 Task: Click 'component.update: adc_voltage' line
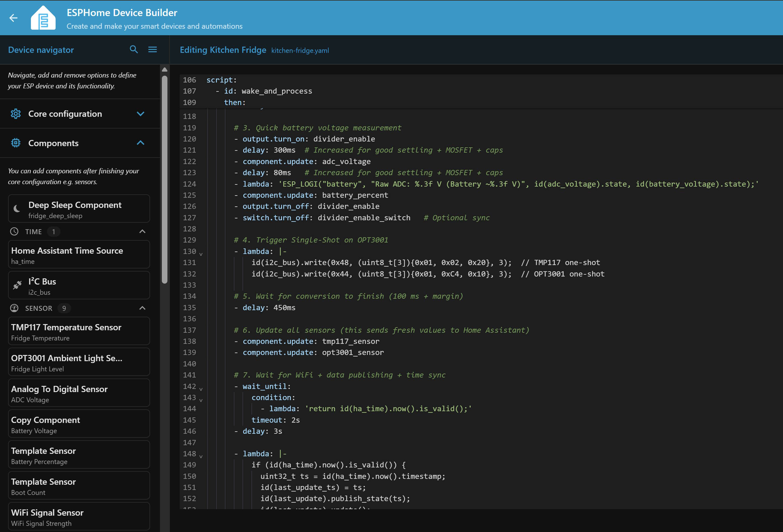[x=307, y=161]
